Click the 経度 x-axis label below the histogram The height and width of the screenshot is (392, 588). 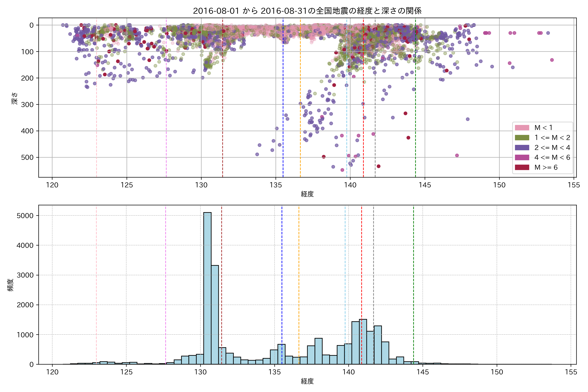[x=307, y=381]
